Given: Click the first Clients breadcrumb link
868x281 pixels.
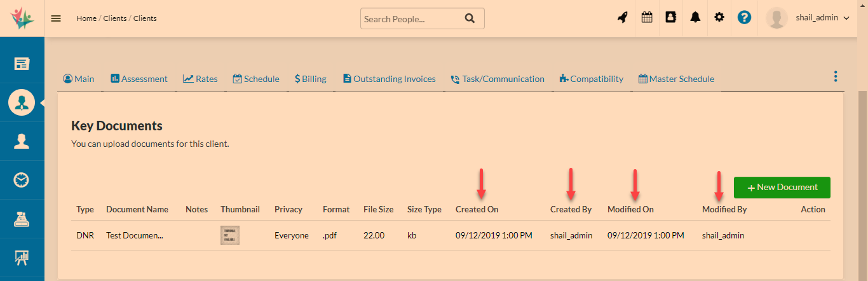Looking at the screenshot, I should click(115, 18).
